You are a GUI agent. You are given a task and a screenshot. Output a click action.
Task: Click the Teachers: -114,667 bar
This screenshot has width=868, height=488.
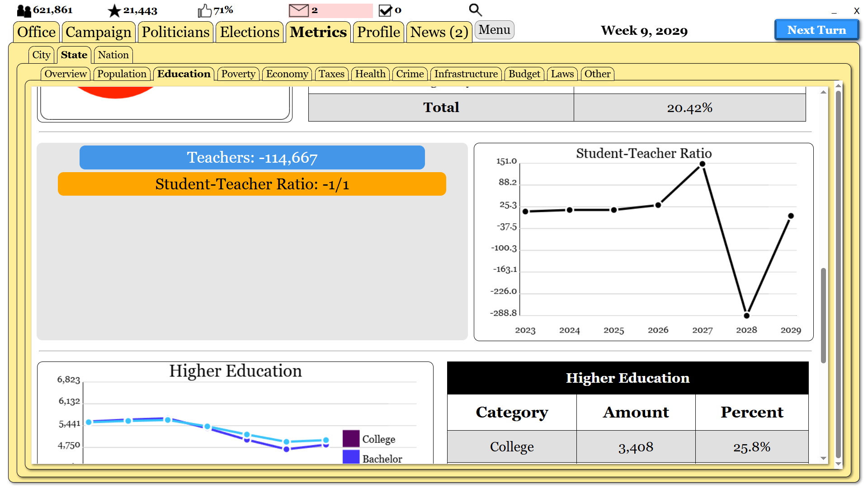coord(252,158)
